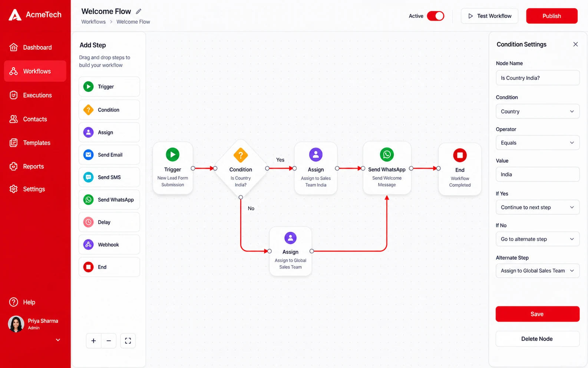This screenshot has width=588, height=368.
Task: Close the Condition Settings panel
Action: (575, 44)
